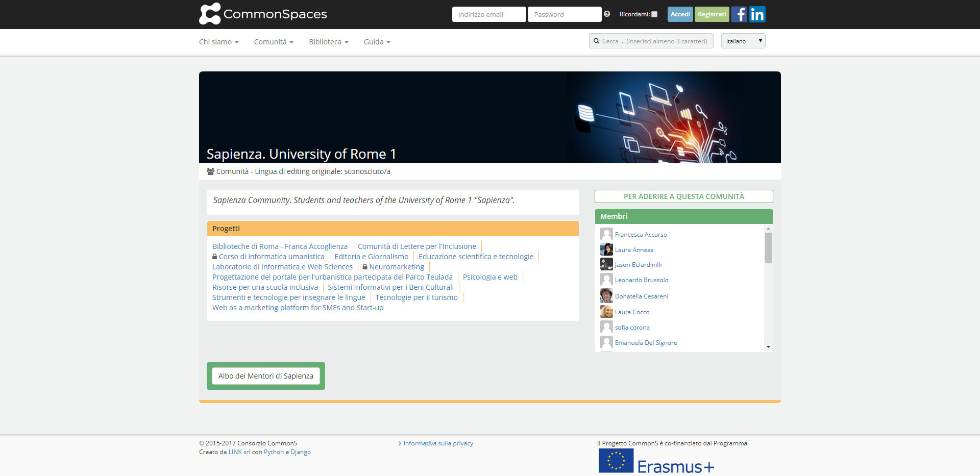The width and height of the screenshot is (980, 476).
Task: Open sofia corona's avatar
Action: point(606,327)
